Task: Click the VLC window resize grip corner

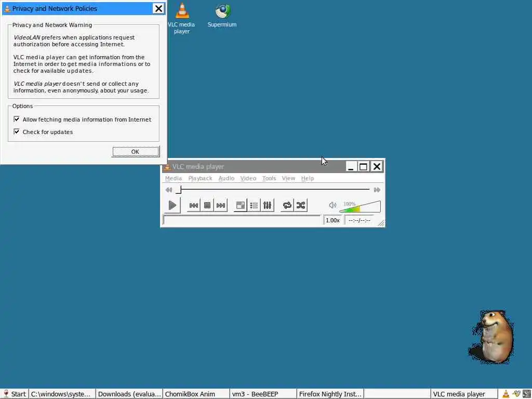Action: pyautogui.click(x=381, y=223)
